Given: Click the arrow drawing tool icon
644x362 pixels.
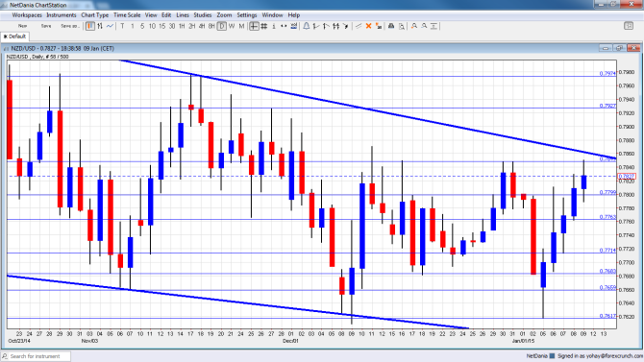Looking at the screenshot, I should click(346, 26).
